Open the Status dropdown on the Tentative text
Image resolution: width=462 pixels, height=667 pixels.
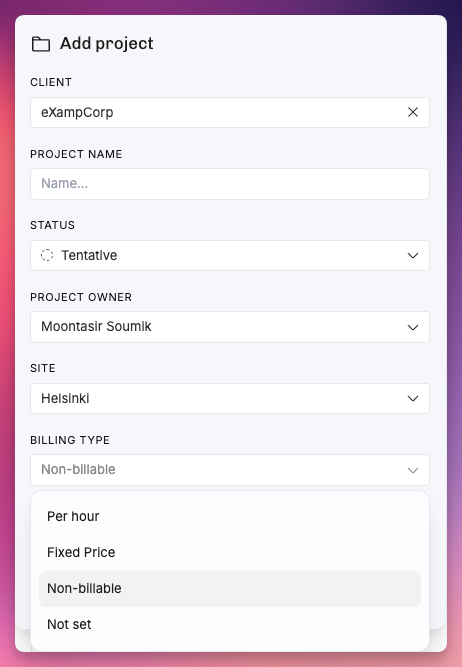[x=89, y=255]
